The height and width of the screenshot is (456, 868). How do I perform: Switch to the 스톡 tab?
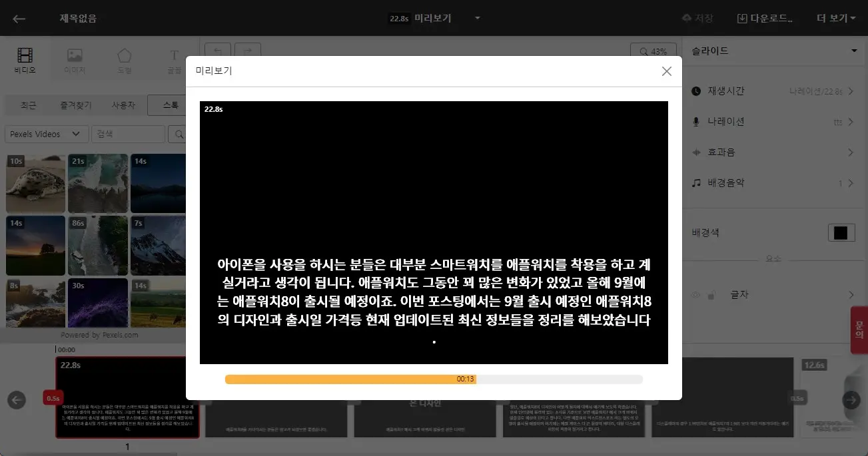pos(167,105)
